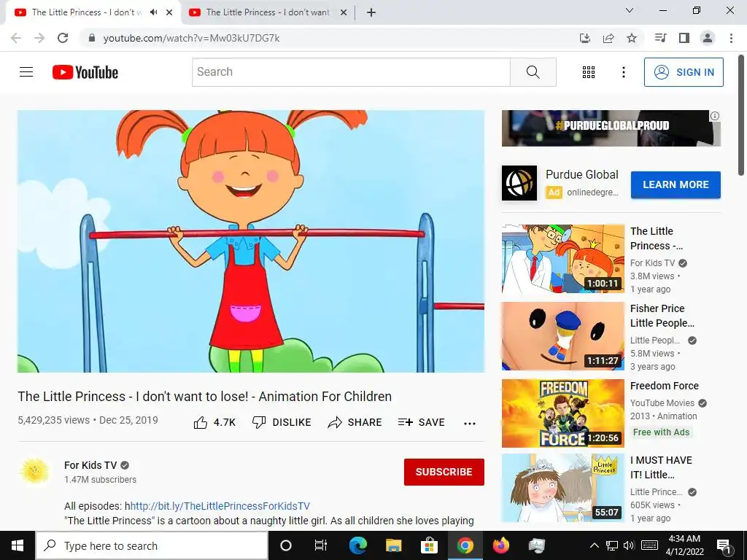This screenshot has height=560, width=747.
Task: Click the taskbar 'Type here to search' box
Action: [x=152, y=545]
